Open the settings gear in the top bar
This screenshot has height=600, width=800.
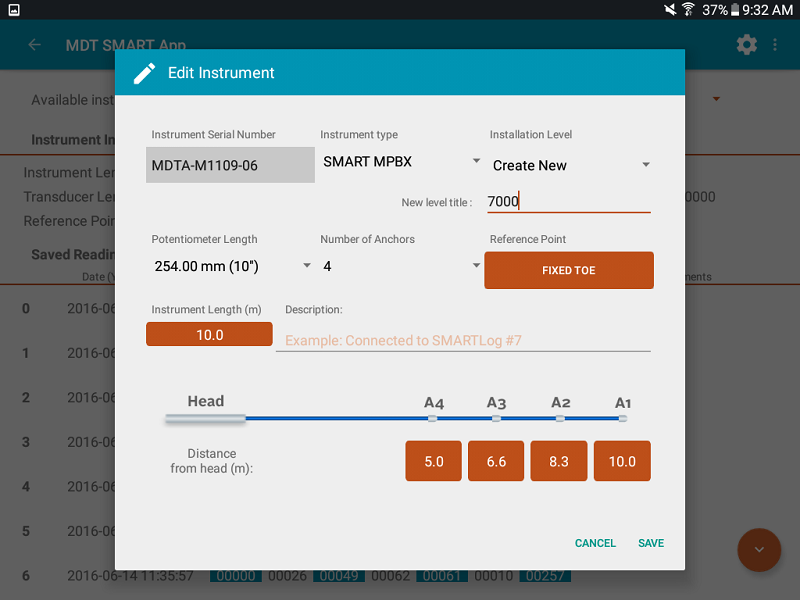point(747,45)
